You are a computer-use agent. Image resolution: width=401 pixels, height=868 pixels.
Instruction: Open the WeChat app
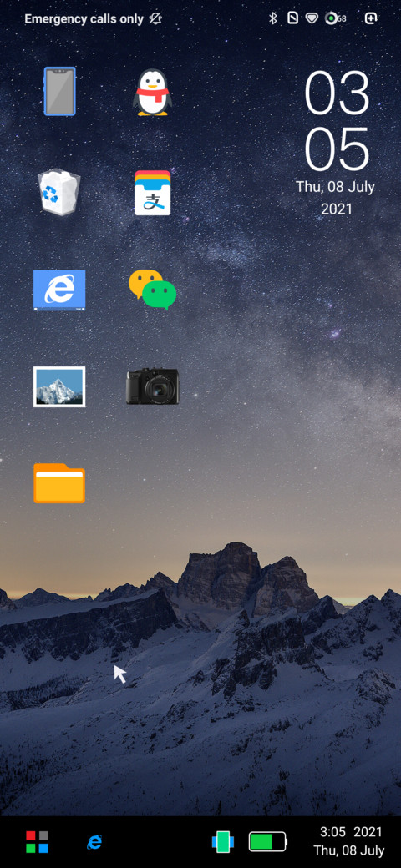(x=152, y=290)
